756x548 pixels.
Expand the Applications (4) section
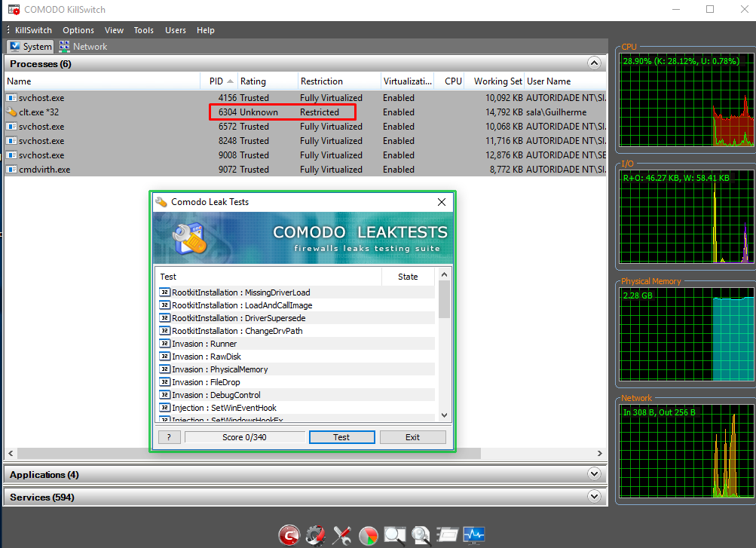click(x=594, y=474)
